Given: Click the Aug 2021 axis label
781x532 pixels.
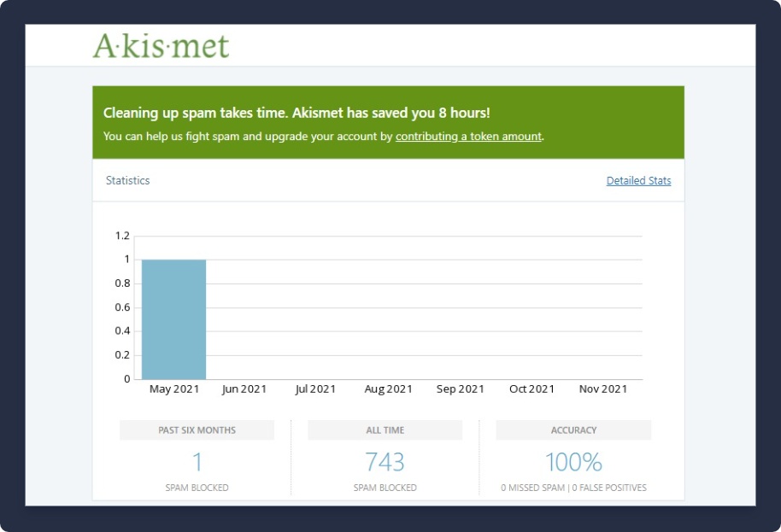Looking at the screenshot, I should (388, 389).
